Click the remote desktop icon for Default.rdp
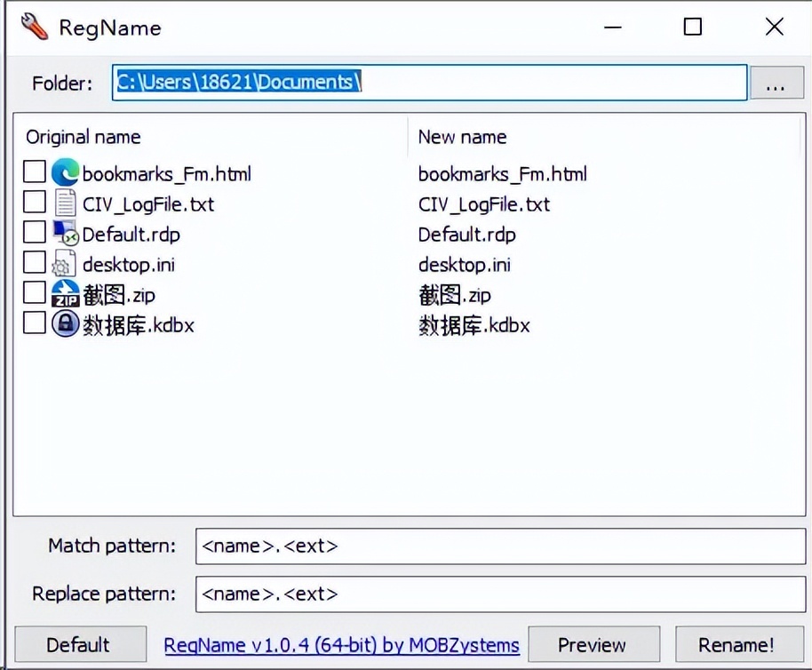Viewport: 812px width, 670px height. pyautogui.click(x=65, y=234)
